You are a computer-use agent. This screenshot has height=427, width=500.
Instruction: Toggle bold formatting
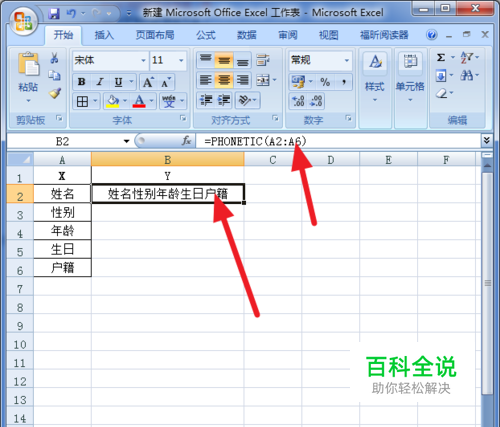81,82
